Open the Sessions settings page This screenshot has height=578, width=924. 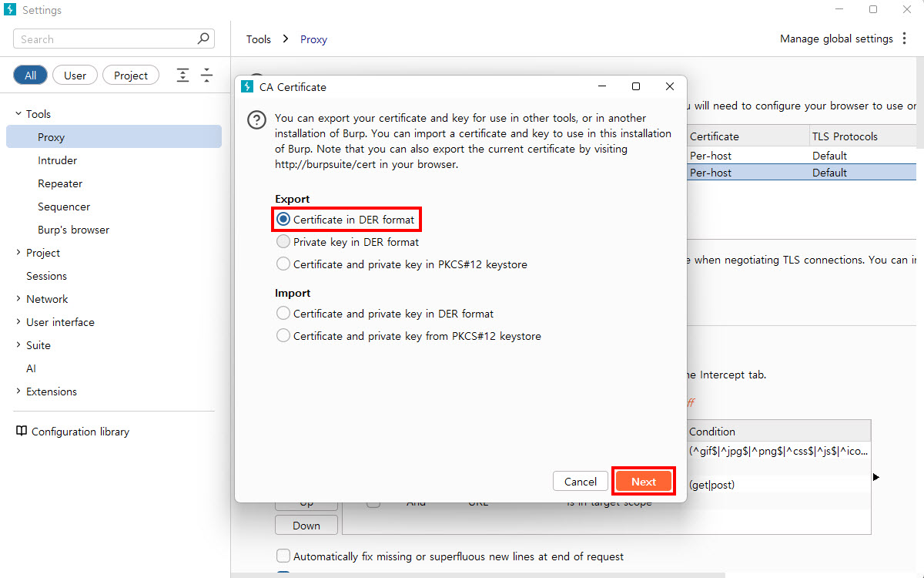(46, 276)
